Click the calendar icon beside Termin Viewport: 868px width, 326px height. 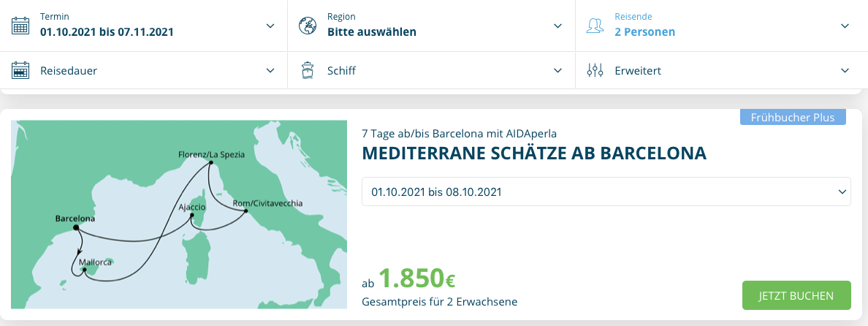(x=20, y=26)
